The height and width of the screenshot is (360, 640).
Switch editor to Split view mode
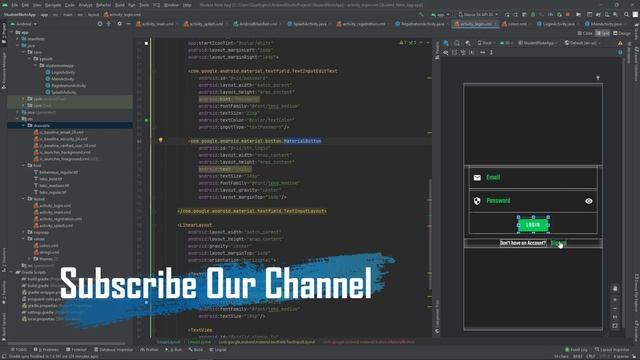602,33
